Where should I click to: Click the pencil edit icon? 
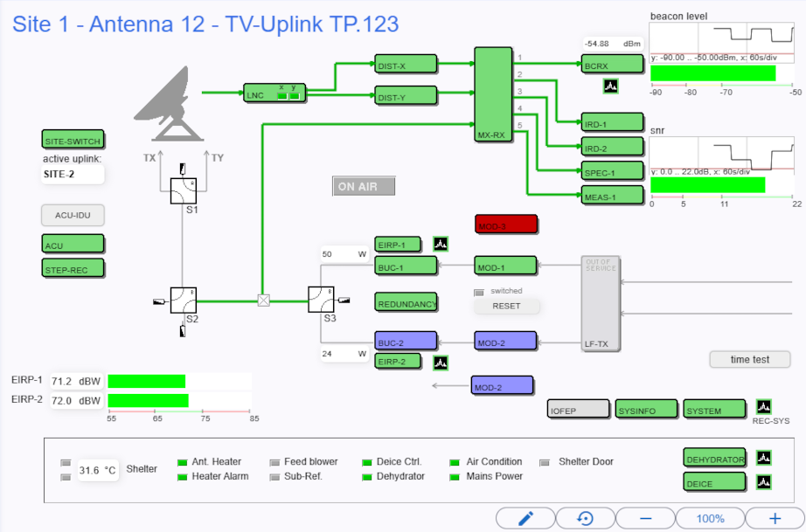tap(525, 518)
